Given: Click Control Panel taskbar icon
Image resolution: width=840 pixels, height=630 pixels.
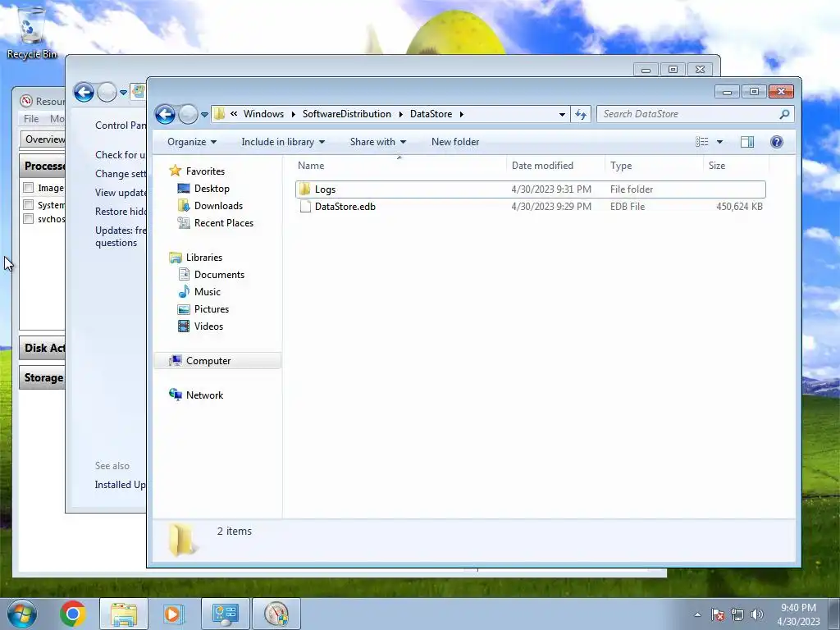Looking at the screenshot, I should (x=225, y=614).
